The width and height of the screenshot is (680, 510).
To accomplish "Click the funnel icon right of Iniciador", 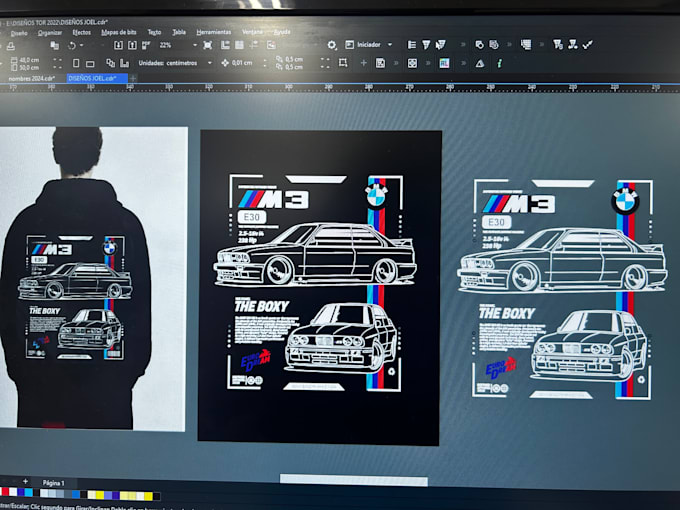I will click(426, 44).
